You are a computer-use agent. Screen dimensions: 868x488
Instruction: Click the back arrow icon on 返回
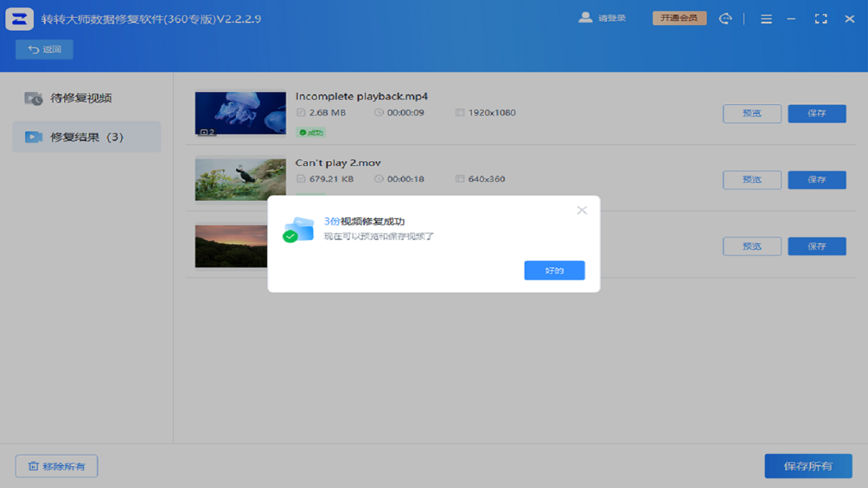(32, 49)
